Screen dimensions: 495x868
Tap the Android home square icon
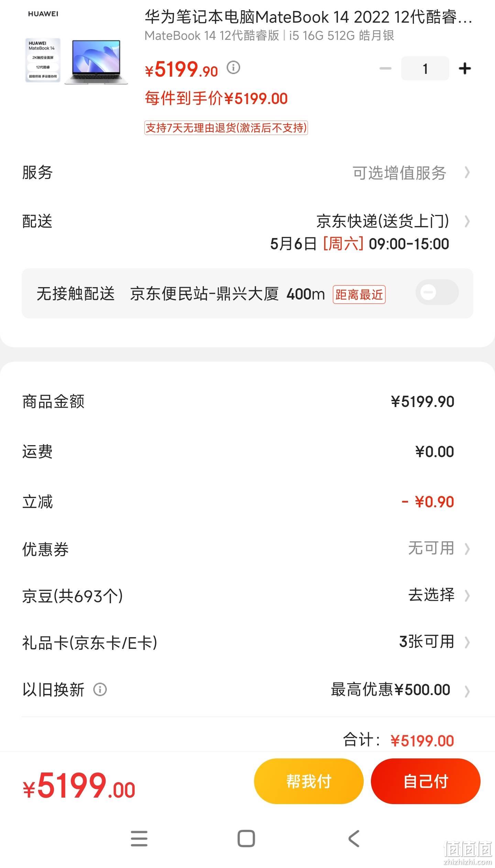(246, 838)
